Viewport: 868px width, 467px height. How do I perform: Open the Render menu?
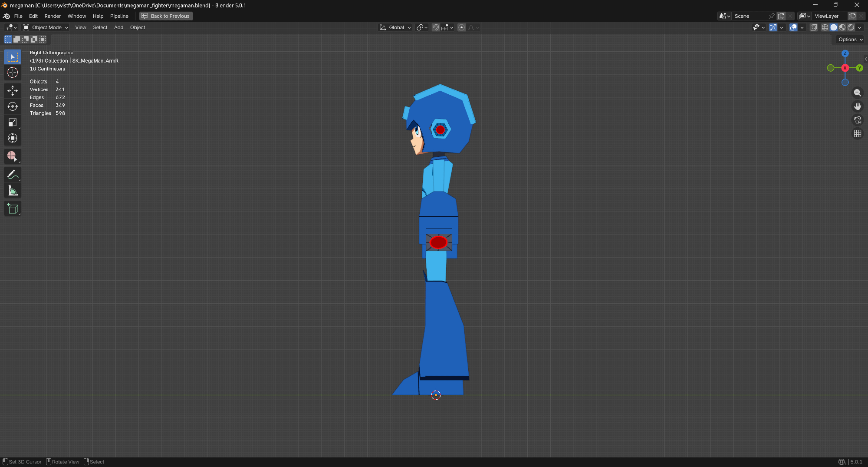[x=53, y=16]
